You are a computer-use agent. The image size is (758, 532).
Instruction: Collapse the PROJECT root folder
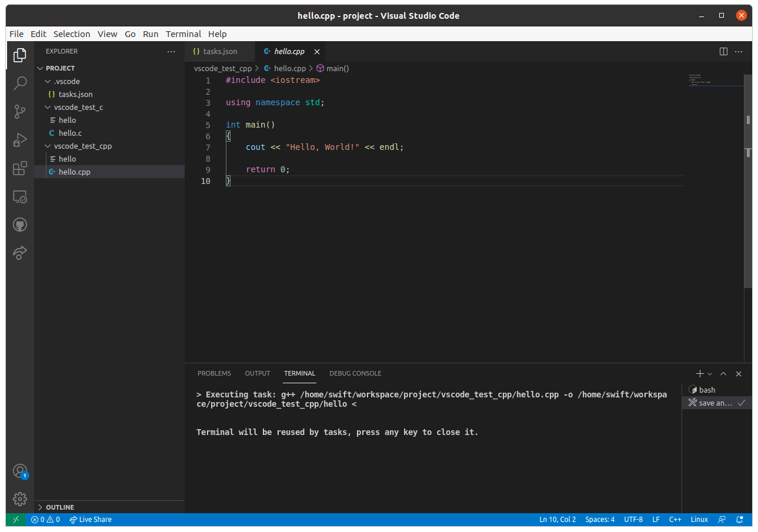click(x=109, y=68)
